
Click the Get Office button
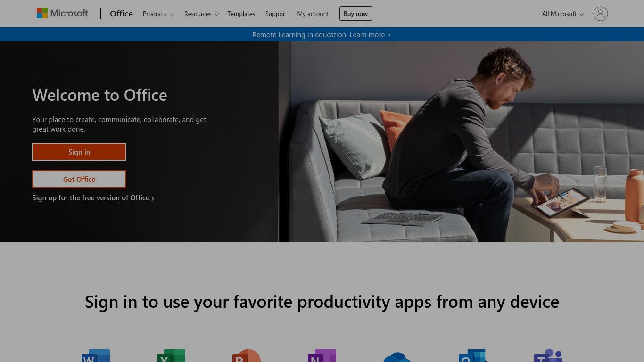[x=79, y=179]
